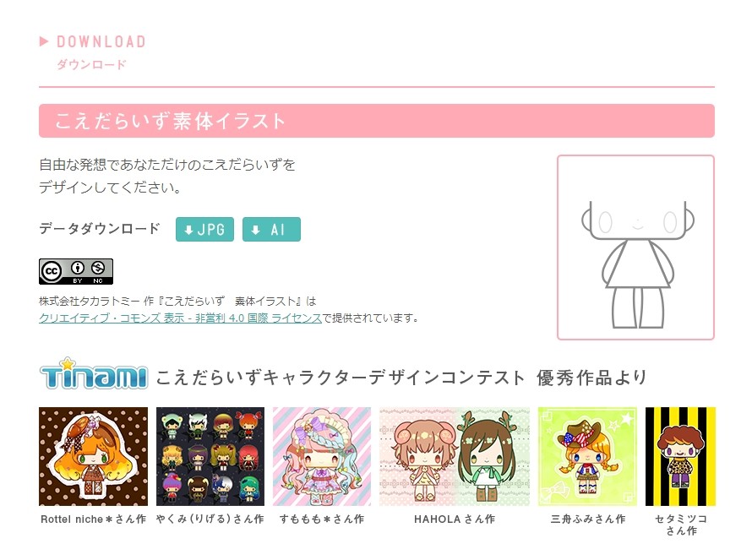
Task: Download the JPG data file
Action: 204,229
